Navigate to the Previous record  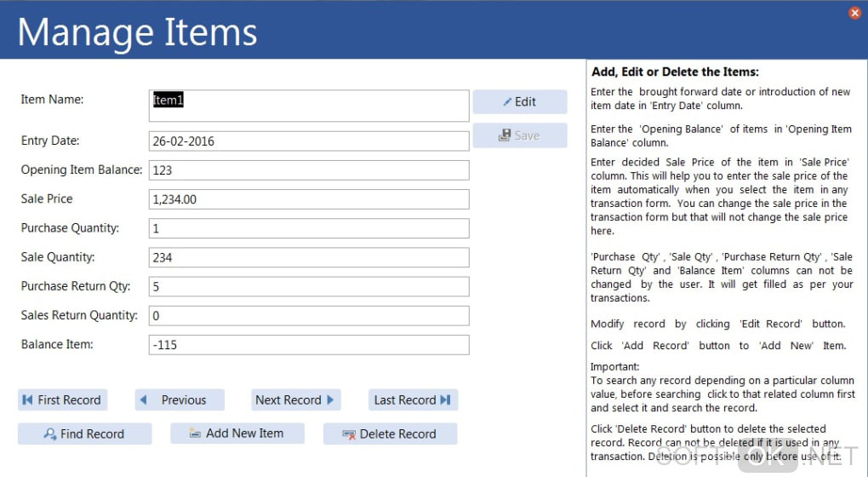pos(180,400)
